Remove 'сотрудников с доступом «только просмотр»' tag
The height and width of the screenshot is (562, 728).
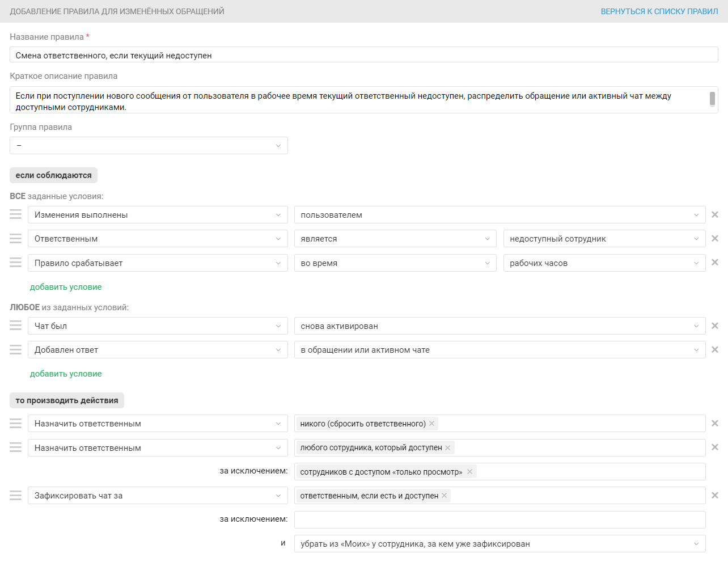[470, 472]
